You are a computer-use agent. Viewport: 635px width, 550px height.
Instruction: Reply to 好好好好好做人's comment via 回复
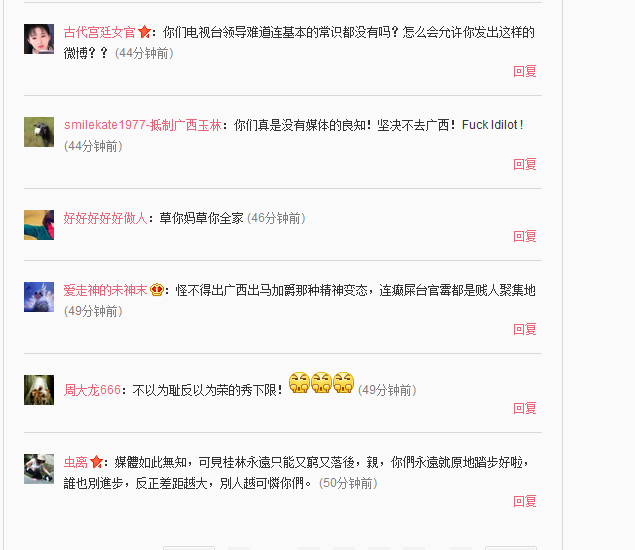[525, 236]
